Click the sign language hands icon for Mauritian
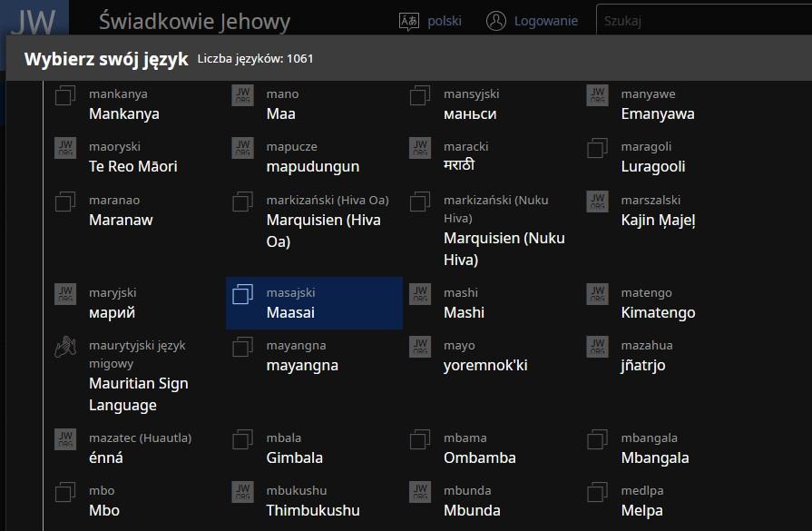 pyautogui.click(x=65, y=347)
